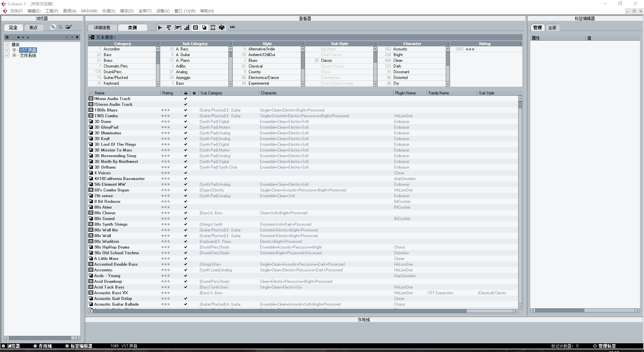Click the VST preset icon for 3D Dune
Screen dimensions: 644x352
click(x=91, y=122)
